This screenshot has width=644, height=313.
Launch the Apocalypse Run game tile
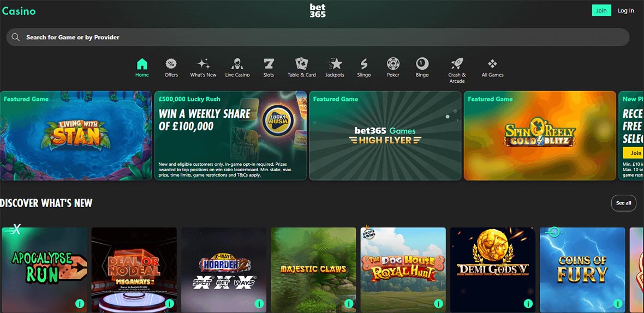pos(44,270)
